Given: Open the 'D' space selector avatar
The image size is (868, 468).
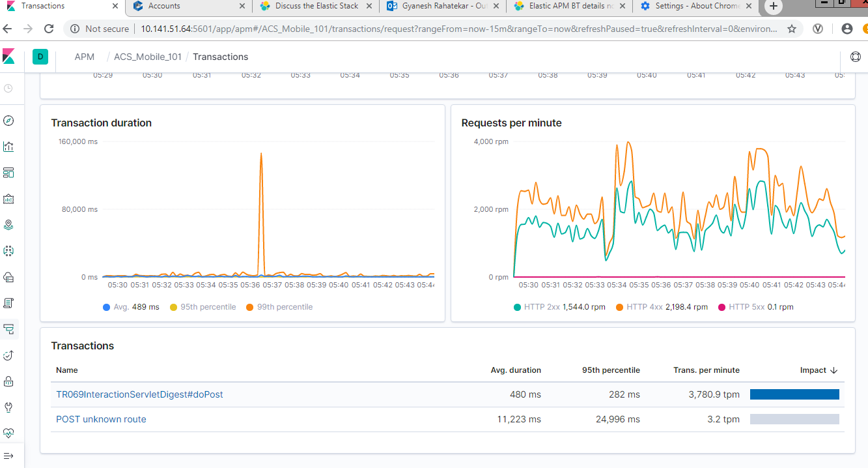Looking at the screenshot, I should [x=40, y=57].
